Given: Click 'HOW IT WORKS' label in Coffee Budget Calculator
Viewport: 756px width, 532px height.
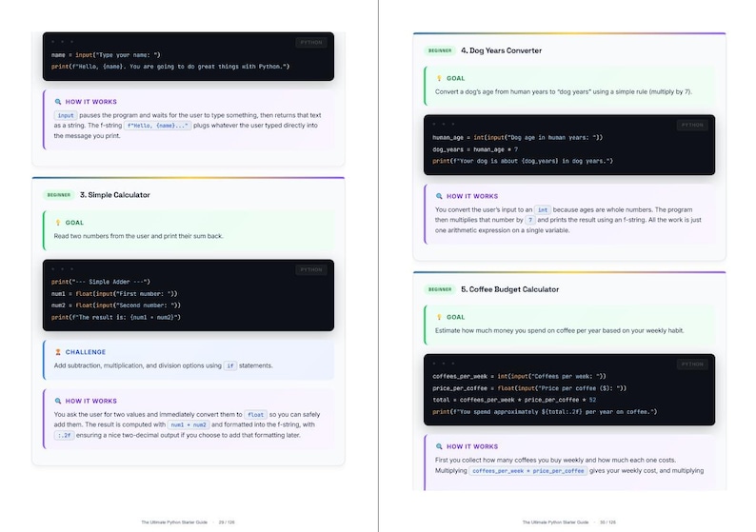Looking at the screenshot, I should [x=472, y=446].
